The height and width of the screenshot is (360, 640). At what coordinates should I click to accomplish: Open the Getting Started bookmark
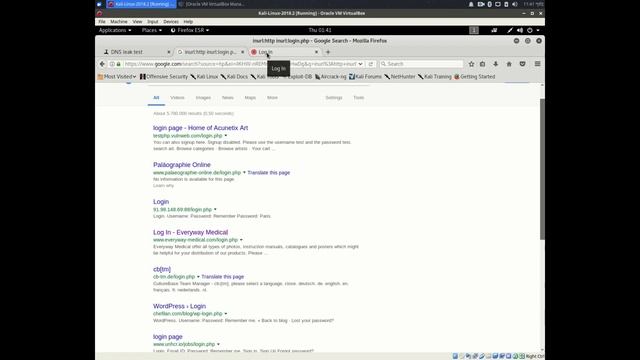[x=475, y=77]
